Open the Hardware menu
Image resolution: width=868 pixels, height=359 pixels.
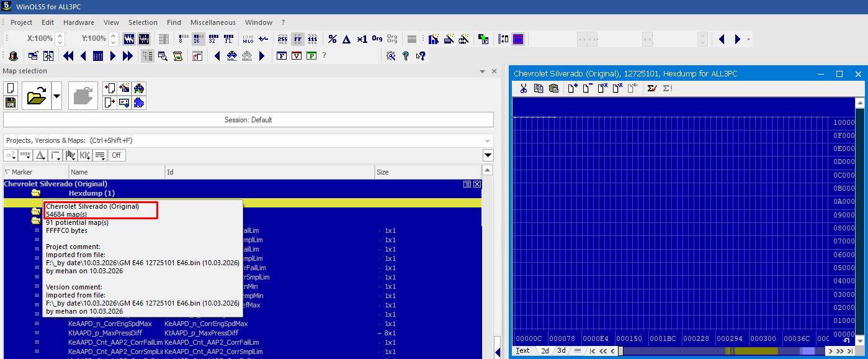tap(79, 22)
